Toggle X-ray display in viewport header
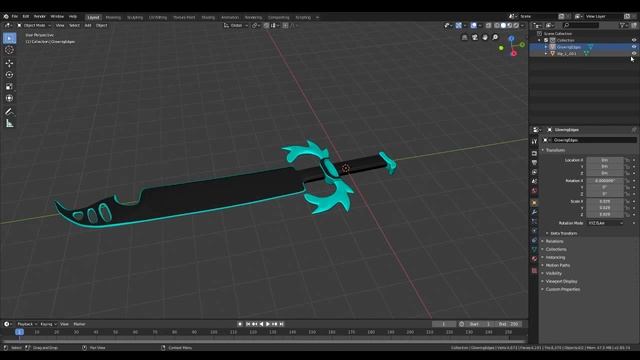This screenshot has width=640, height=360. (489, 25)
